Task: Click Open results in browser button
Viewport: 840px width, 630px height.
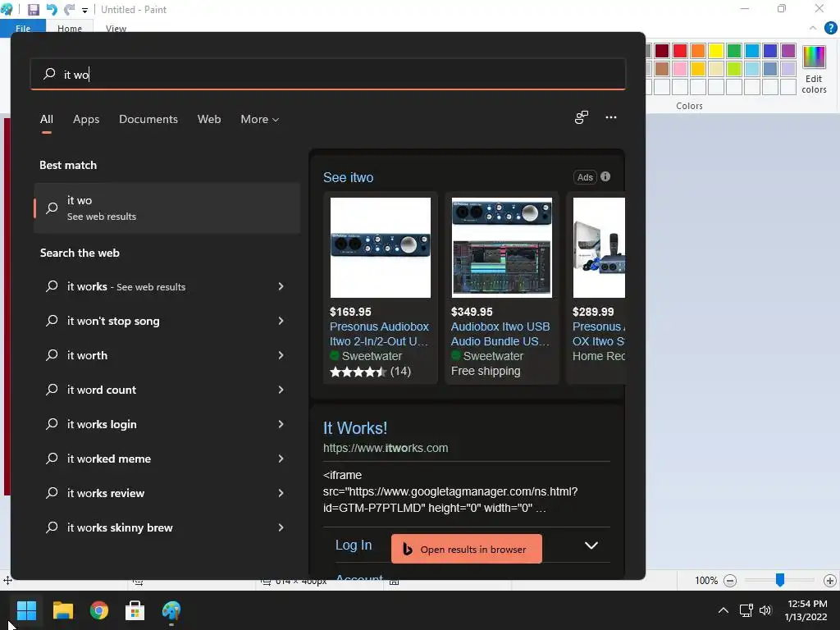Action: (466, 549)
